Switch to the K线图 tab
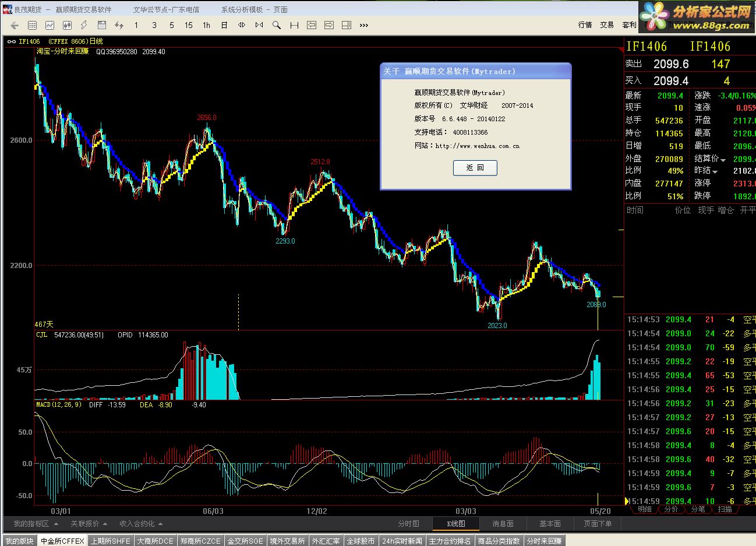Screen dimensions: 756x546 click(455, 524)
